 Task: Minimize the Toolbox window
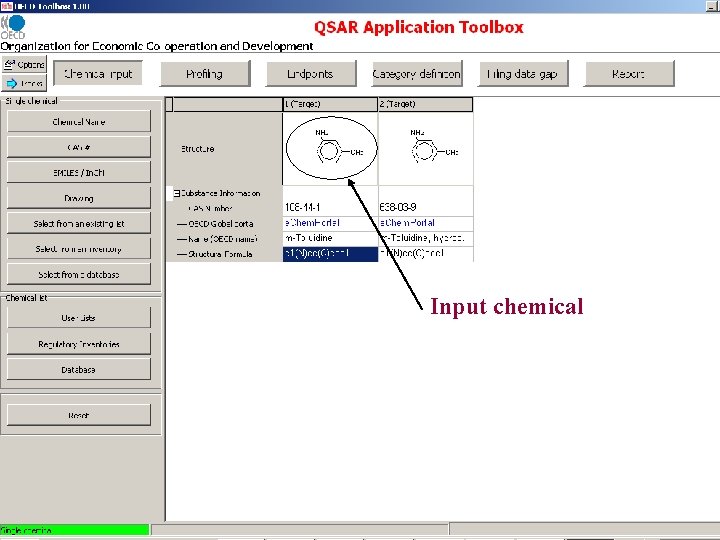pos(712,6)
